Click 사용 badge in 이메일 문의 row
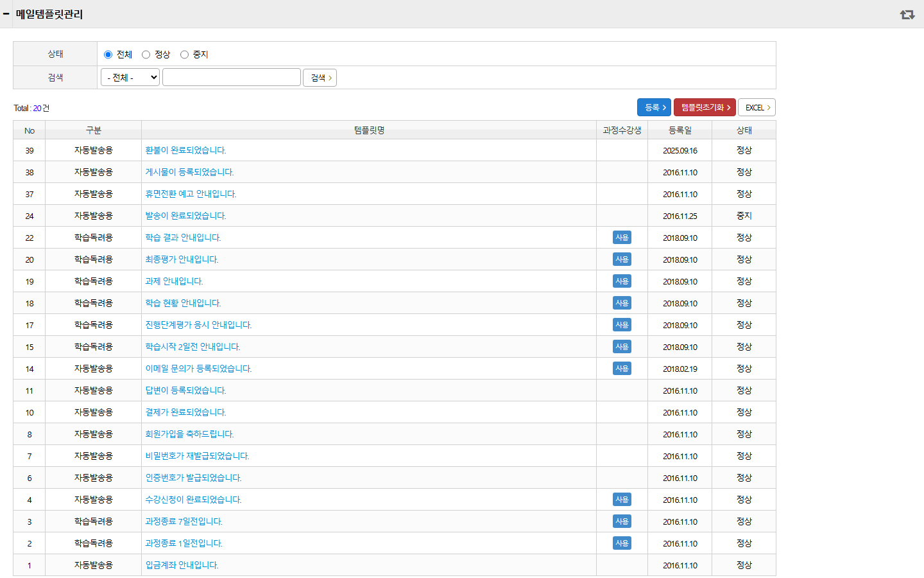924x578 pixels. 622,369
